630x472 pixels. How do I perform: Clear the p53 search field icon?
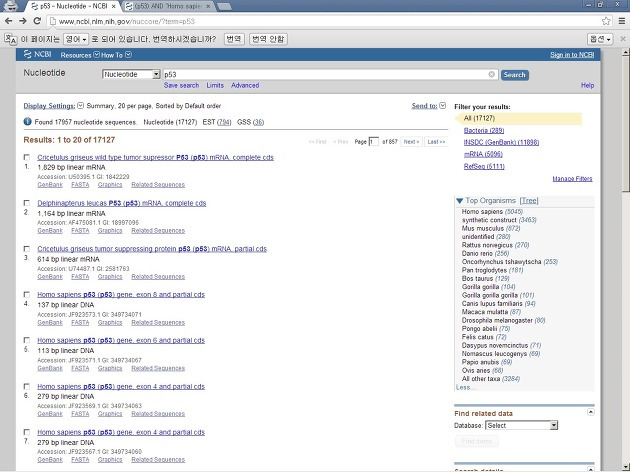tap(491, 74)
